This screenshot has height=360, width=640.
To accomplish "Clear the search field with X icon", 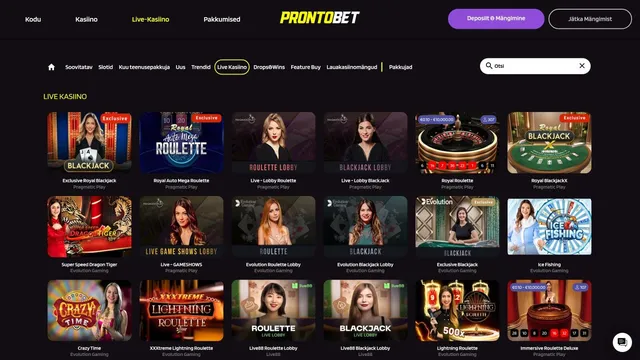I will coord(582,65).
